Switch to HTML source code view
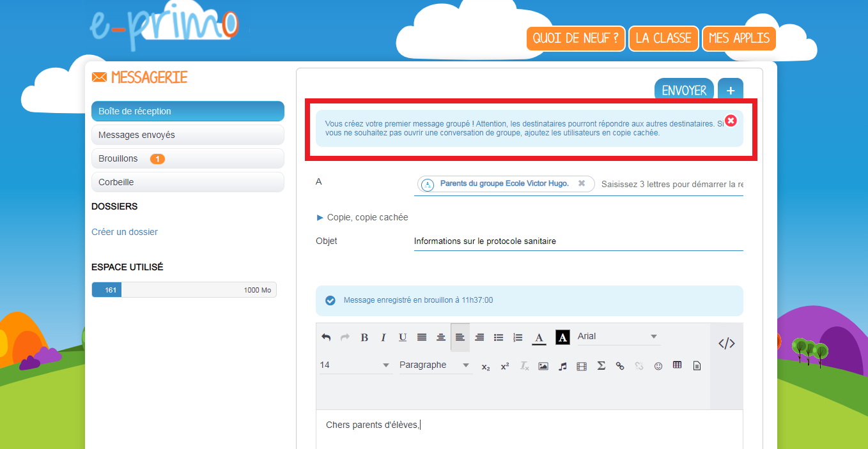 [727, 344]
